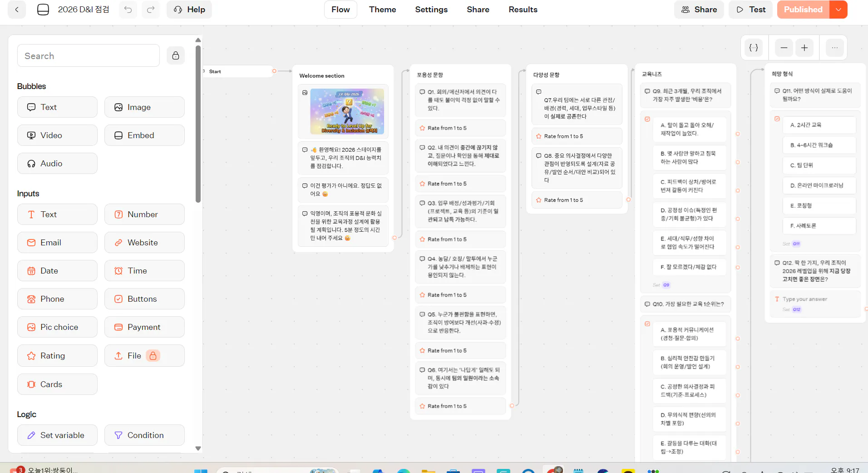The image size is (868, 473).
Task: Open the Help button
Action: [x=189, y=10]
